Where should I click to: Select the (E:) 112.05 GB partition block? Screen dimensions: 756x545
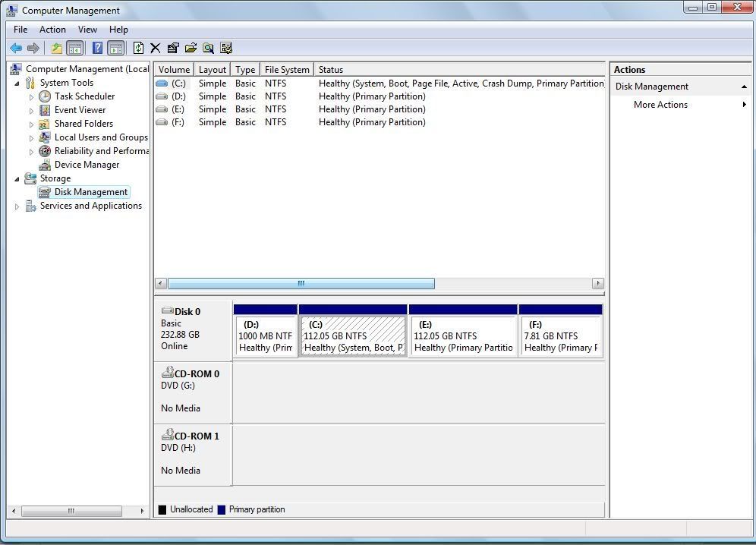click(463, 331)
